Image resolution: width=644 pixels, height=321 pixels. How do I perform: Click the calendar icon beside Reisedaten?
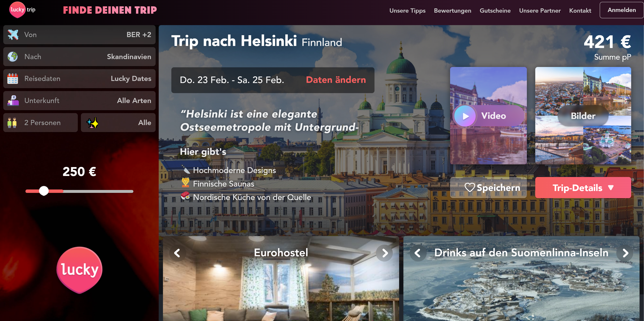12,78
